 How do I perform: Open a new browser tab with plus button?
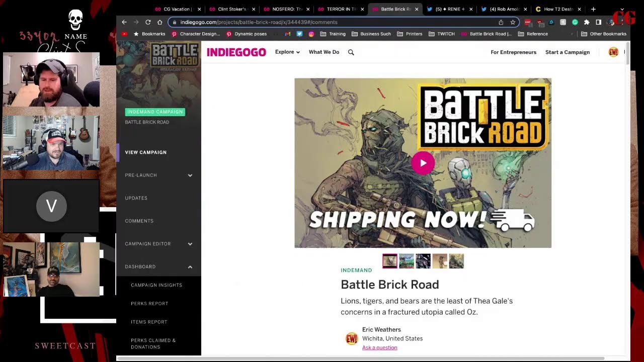coord(593,9)
